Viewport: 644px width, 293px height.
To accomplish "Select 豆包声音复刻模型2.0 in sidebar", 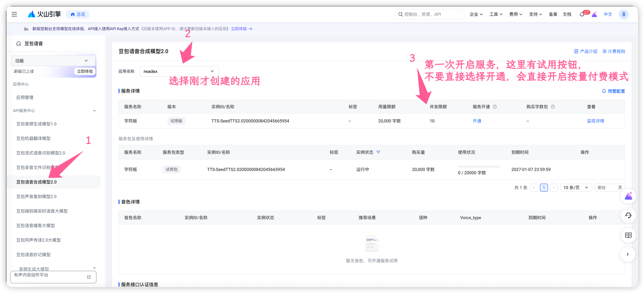I will [x=36, y=196].
